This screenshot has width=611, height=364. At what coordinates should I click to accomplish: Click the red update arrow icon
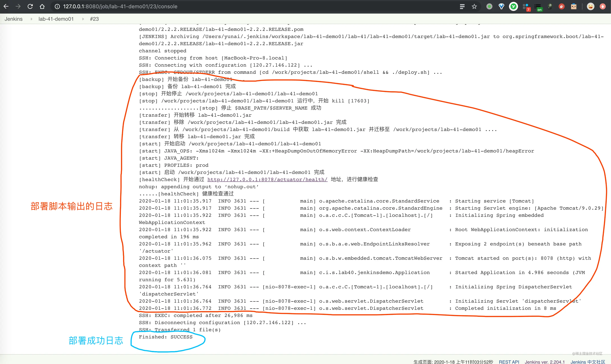[603, 6]
